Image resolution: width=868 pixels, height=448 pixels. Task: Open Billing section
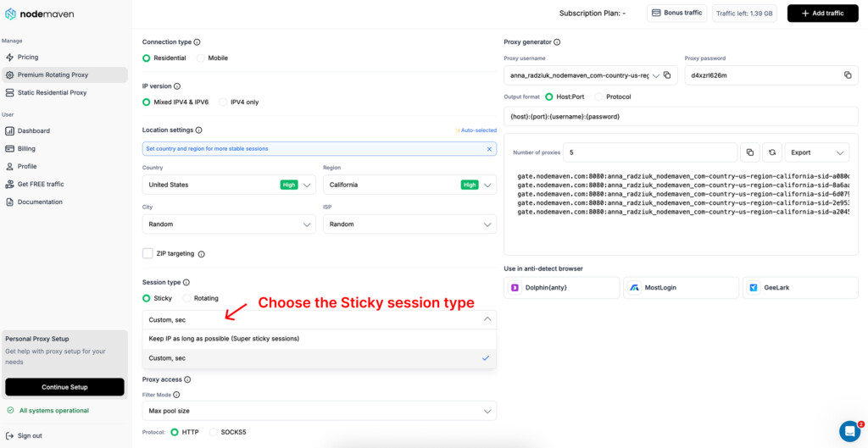tap(26, 149)
